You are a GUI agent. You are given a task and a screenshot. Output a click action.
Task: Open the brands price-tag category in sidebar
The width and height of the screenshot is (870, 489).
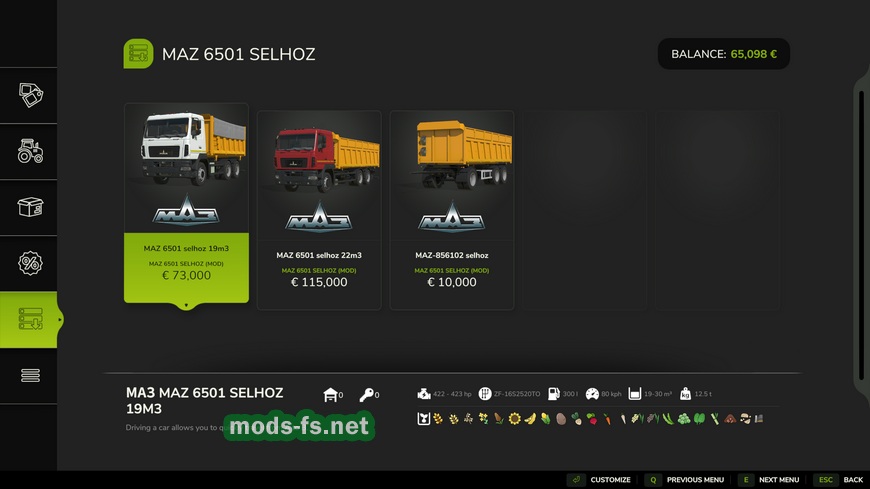click(x=30, y=96)
